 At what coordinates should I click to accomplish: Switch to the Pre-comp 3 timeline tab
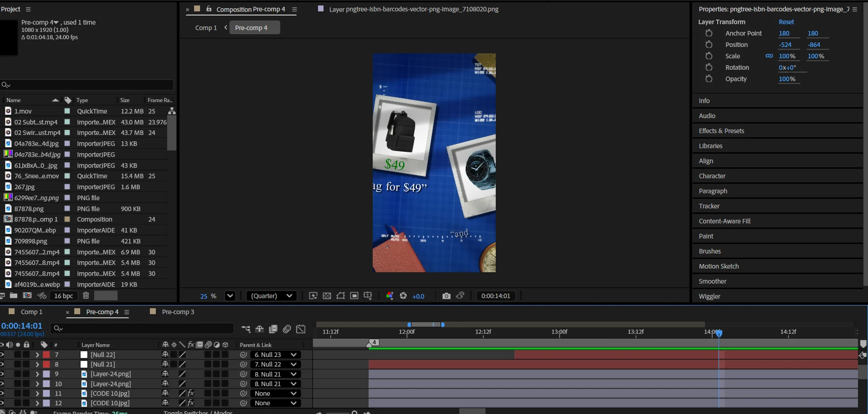point(178,312)
